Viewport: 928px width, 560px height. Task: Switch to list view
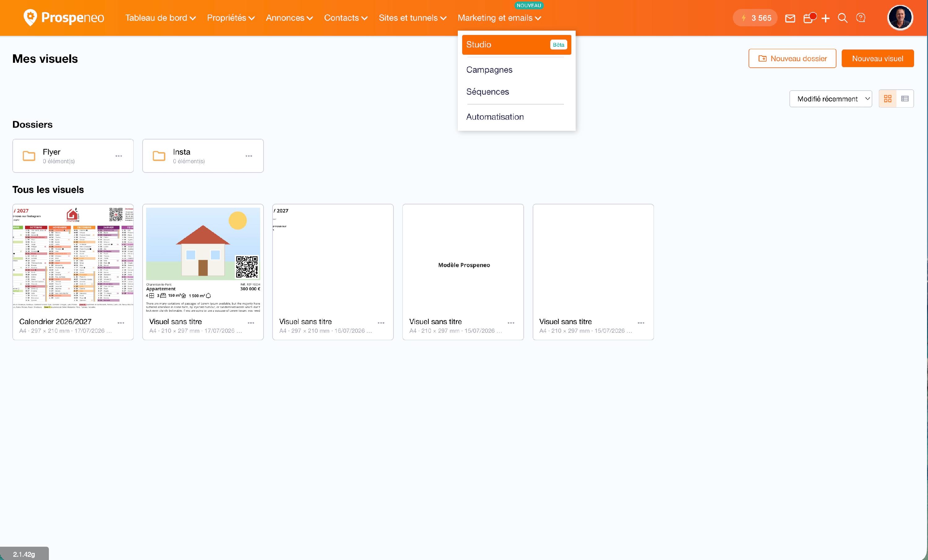coord(905,99)
